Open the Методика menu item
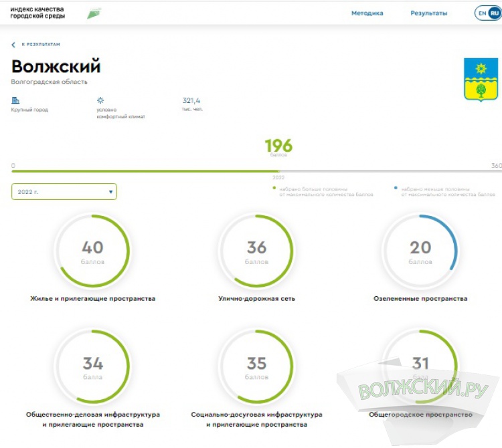The height and width of the screenshot is (448, 502). coord(367,13)
